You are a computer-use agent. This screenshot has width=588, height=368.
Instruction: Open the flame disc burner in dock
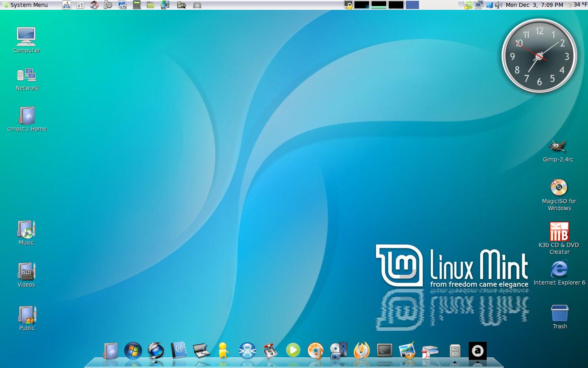(361, 351)
